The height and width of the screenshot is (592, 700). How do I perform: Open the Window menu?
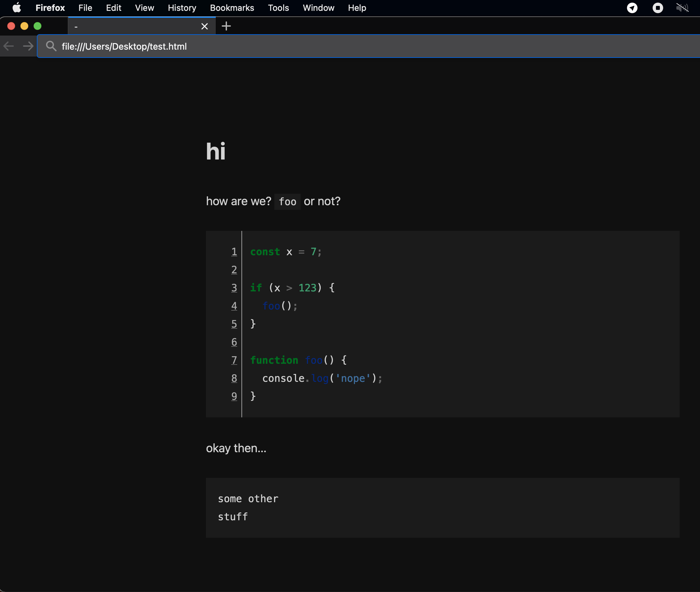pyautogui.click(x=318, y=8)
